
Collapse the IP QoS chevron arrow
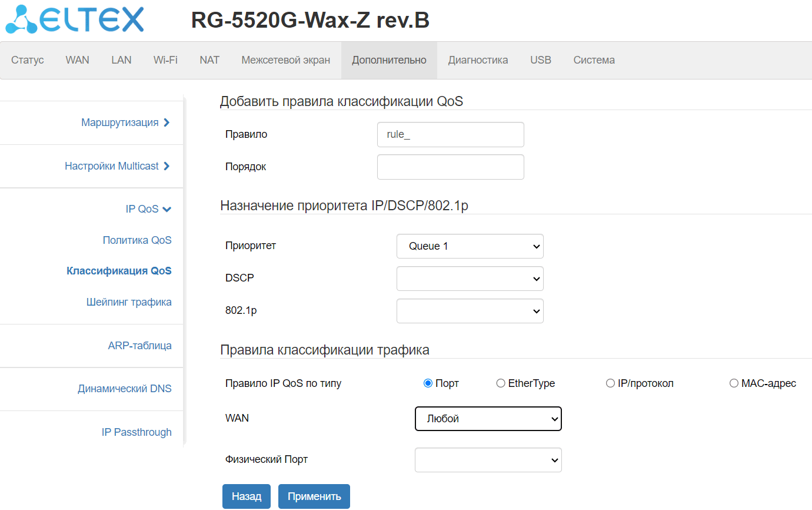click(167, 209)
